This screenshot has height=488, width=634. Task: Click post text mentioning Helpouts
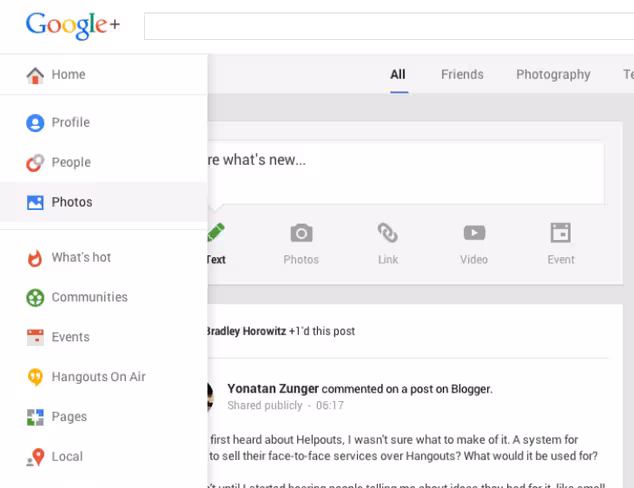(403, 448)
